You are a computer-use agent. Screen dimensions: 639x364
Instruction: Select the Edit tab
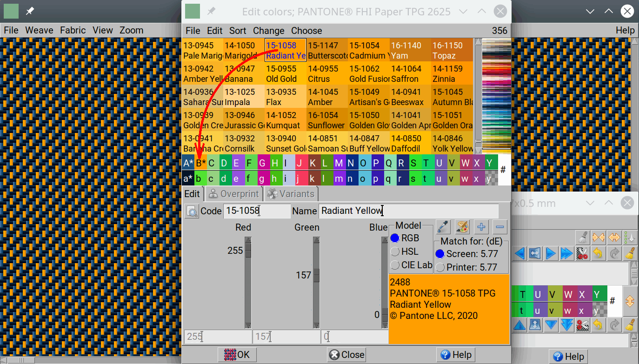[192, 194]
